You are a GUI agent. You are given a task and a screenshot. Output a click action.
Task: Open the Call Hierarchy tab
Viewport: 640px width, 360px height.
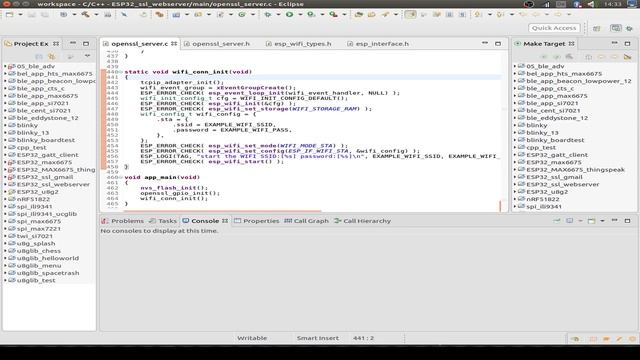pyautogui.click(x=362, y=221)
